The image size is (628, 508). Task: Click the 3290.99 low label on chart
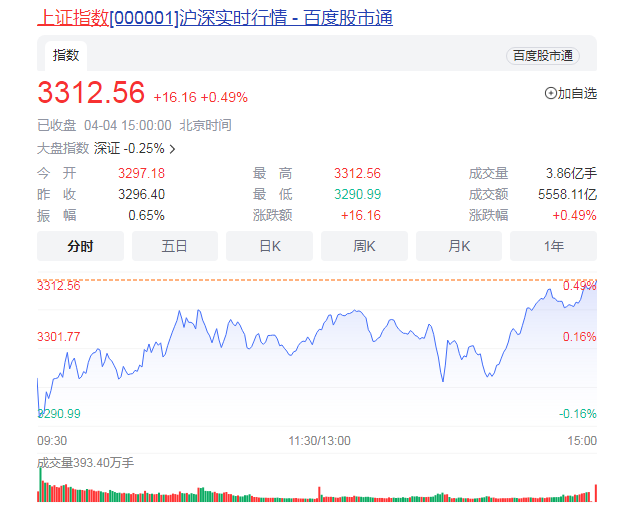click(60, 413)
